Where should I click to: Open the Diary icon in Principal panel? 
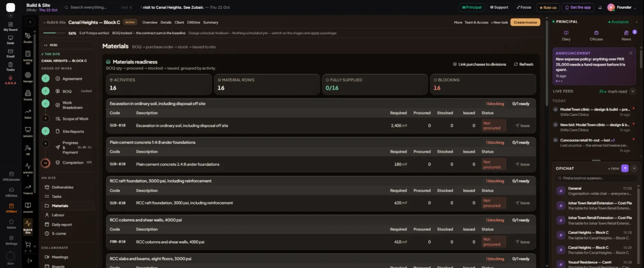pyautogui.click(x=566, y=36)
